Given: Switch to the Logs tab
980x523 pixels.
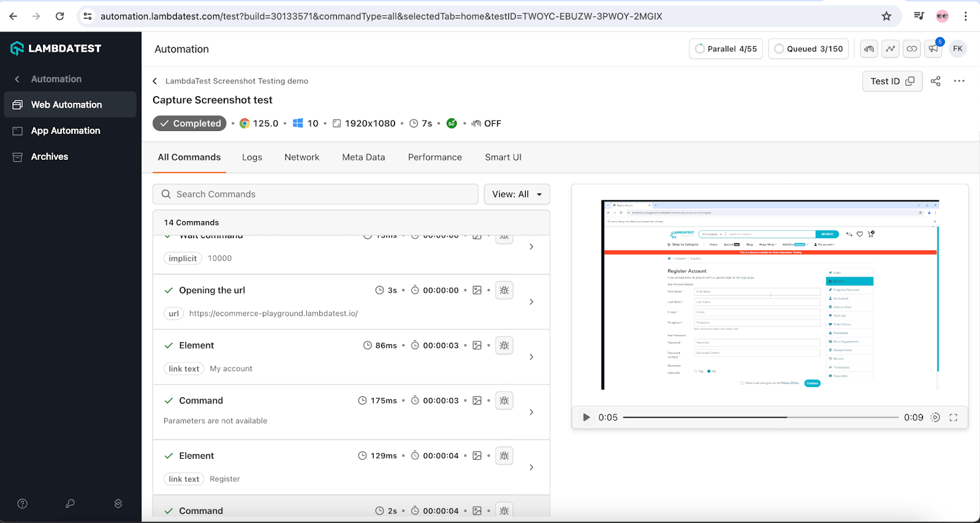Looking at the screenshot, I should pyautogui.click(x=252, y=157).
